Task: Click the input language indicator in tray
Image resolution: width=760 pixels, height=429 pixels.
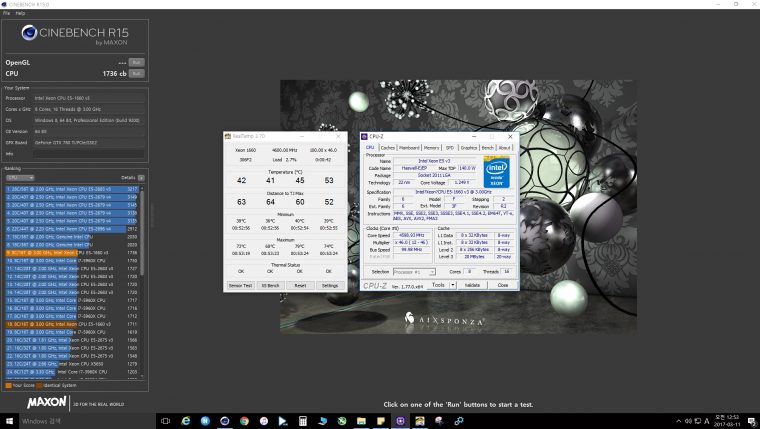Action: 707,421
